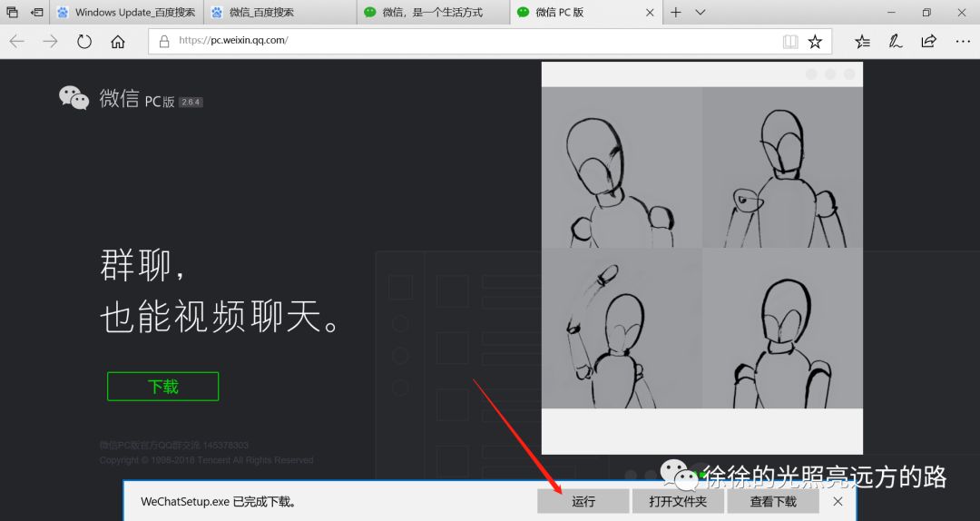Image resolution: width=980 pixels, height=521 pixels.
Task: Click the WeChat logo in page header
Action: pyautogui.click(x=73, y=98)
